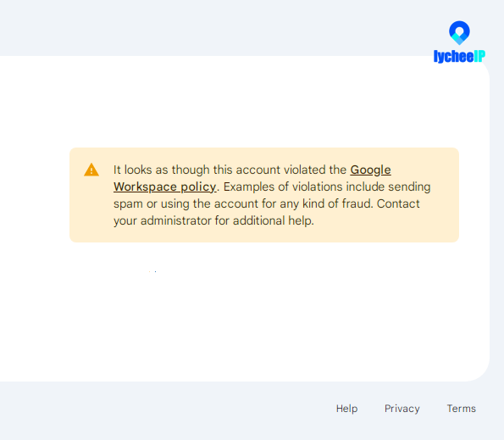This screenshot has width=504, height=440.
Task: Click the "your administrator for additional help" line
Action: coord(213,220)
